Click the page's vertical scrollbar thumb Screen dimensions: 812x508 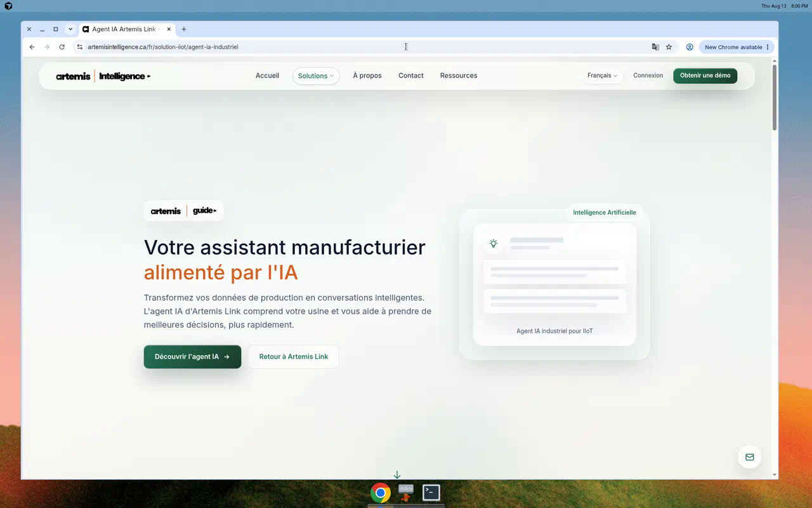click(x=775, y=97)
